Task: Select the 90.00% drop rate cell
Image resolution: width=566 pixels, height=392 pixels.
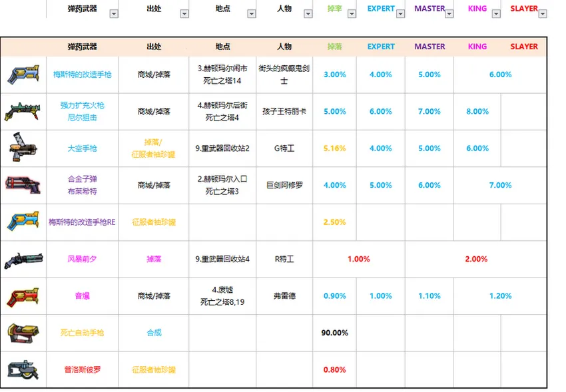Action: (x=334, y=332)
